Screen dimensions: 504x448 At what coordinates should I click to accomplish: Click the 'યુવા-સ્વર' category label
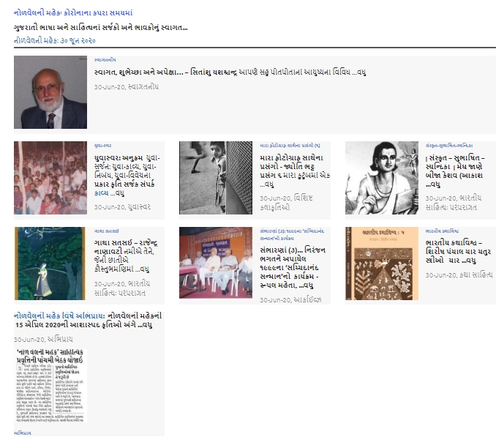click(103, 146)
